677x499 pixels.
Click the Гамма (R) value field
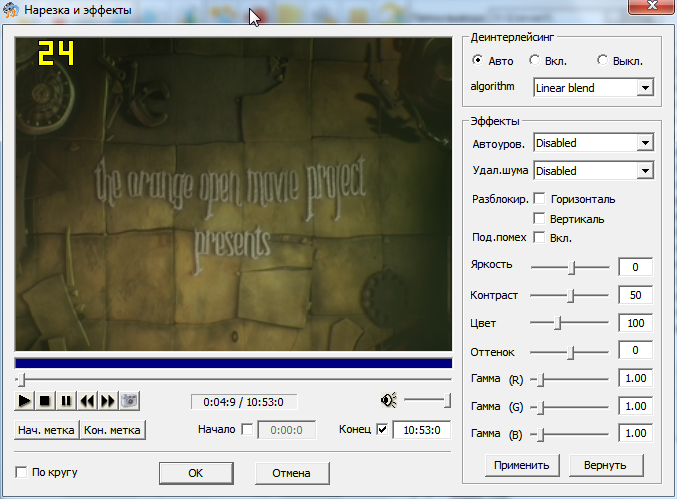635,378
